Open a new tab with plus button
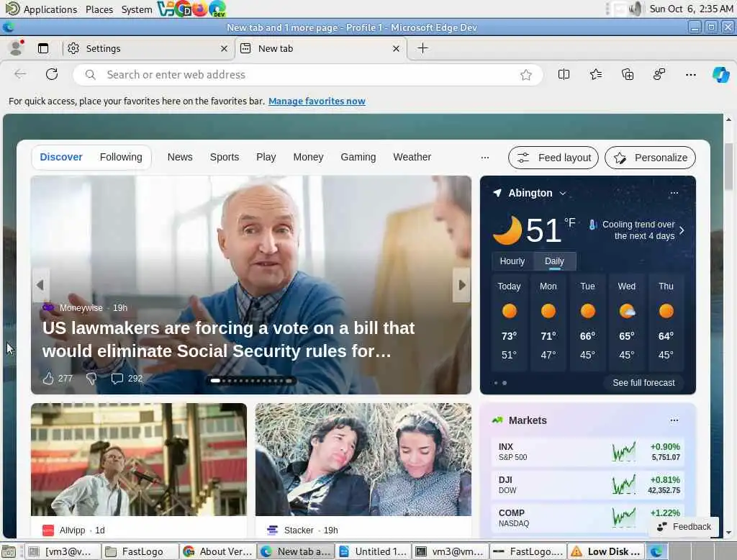The image size is (737, 560). coord(422,48)
